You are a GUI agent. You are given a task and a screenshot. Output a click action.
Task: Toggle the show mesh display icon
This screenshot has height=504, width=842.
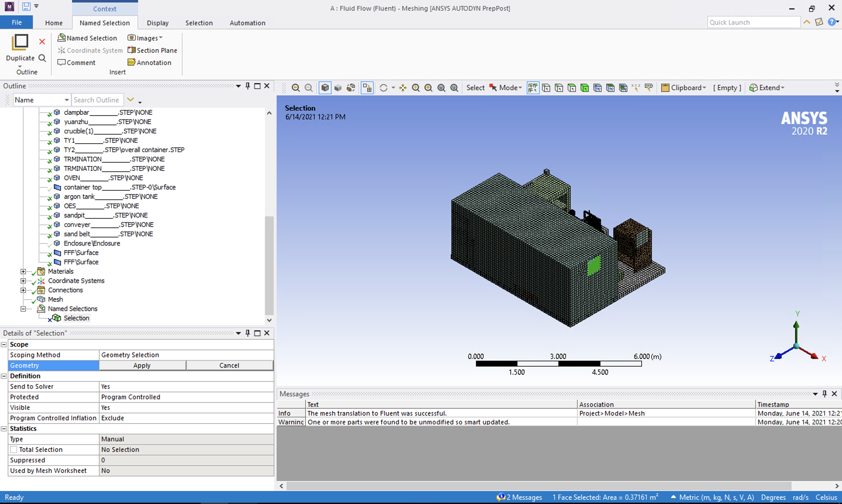click(x=367, y=88)
